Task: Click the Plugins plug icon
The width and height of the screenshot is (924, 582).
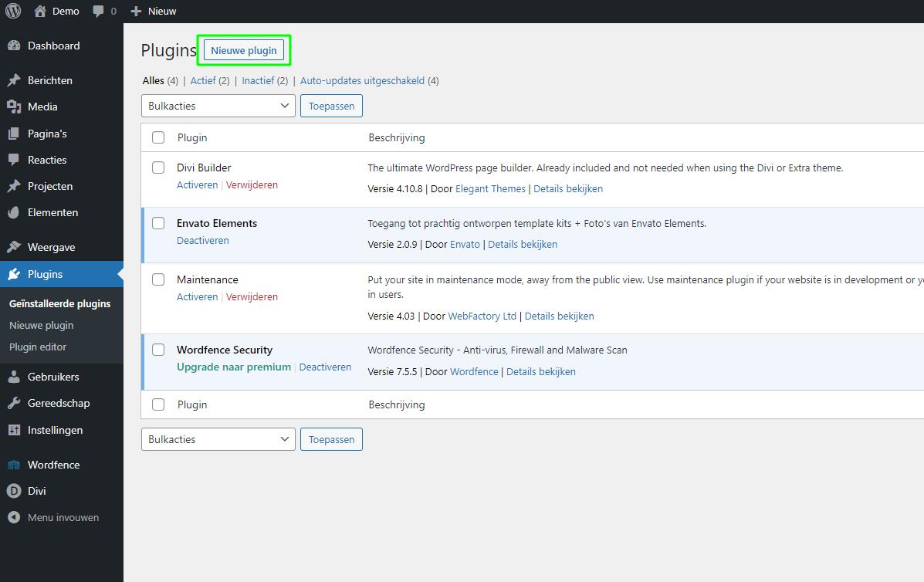Action: [14, 274]
